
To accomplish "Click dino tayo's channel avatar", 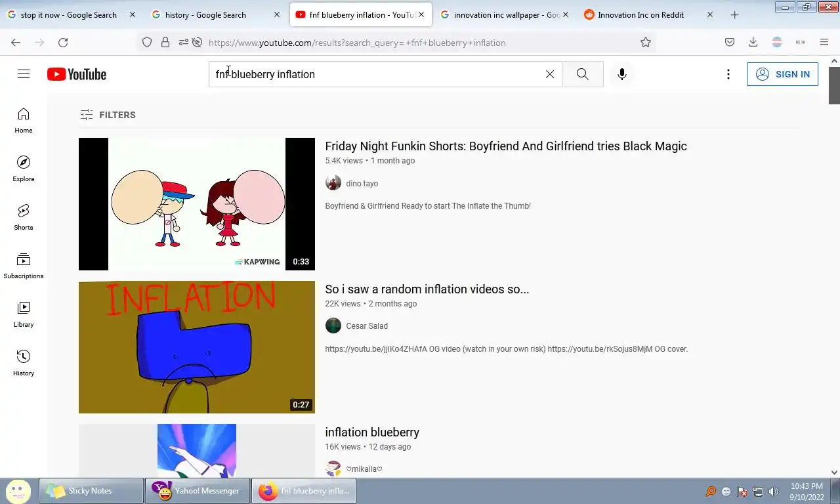I will click(333, 183).
